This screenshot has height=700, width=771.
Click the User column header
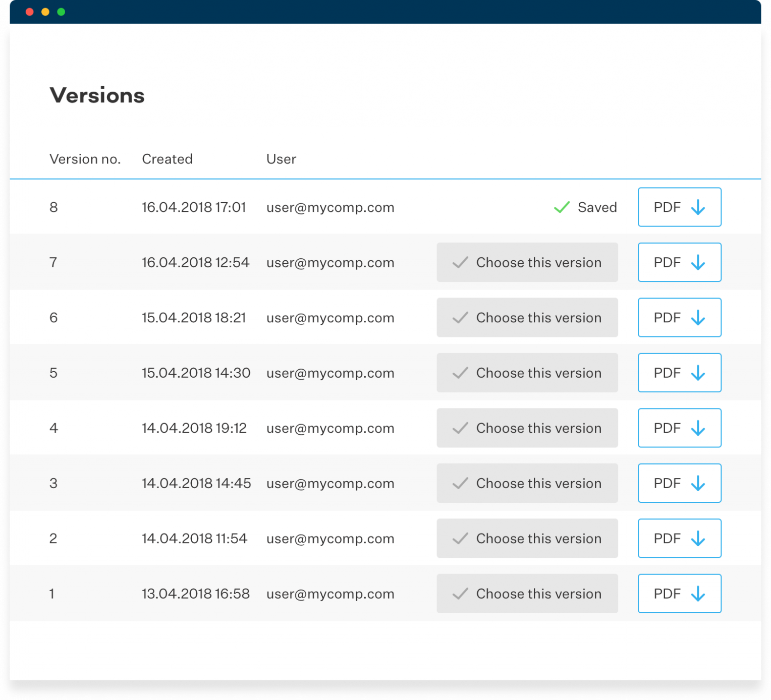click(x=281, y=159)
